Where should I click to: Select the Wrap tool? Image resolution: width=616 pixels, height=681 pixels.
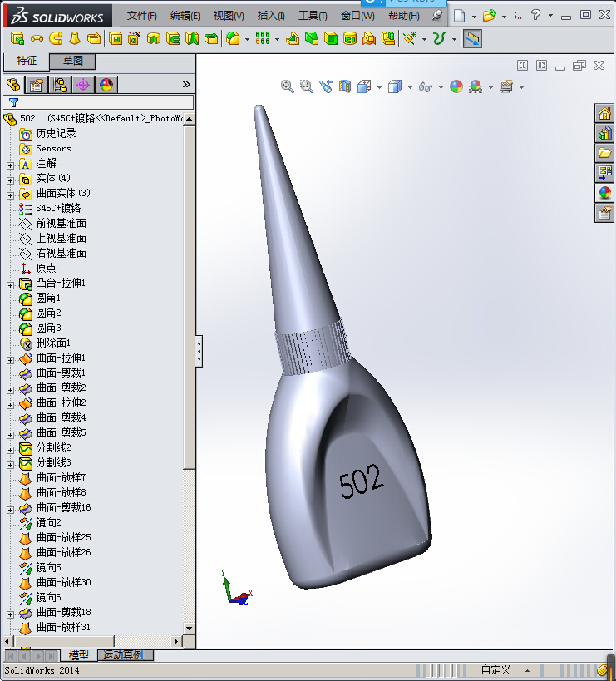click(x=350, y=38)
